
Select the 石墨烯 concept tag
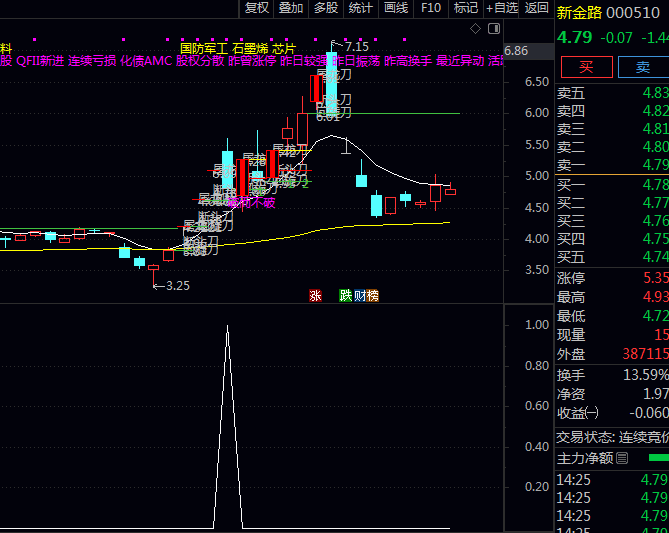pos(250,47)
